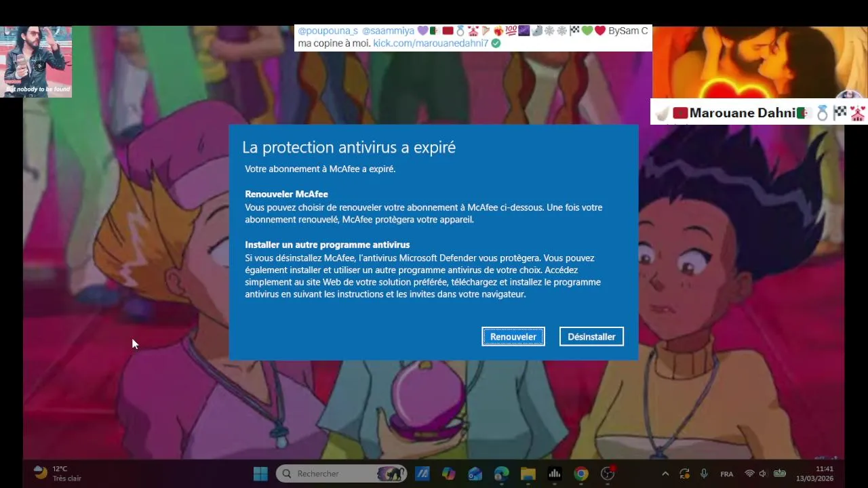Click the dialog heading La protection antivirus a expiré
Screen dimensions: 868x488
(349, 148)
